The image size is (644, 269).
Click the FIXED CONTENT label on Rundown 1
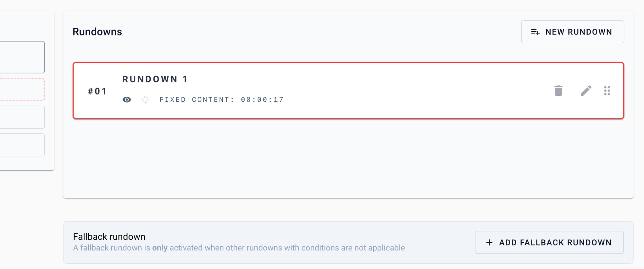[197, 100]
